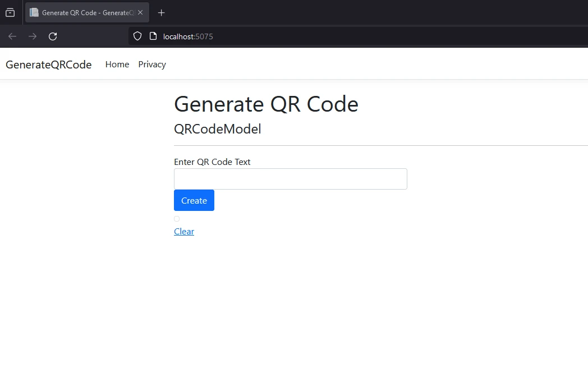Click the Firefox View icon in tab bar

[10, 12]
